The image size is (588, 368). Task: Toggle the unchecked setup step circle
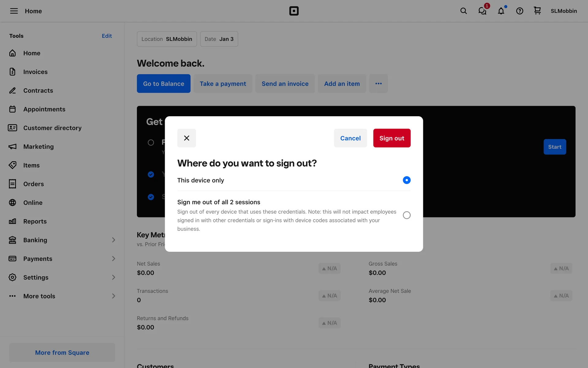coord(151,143)
